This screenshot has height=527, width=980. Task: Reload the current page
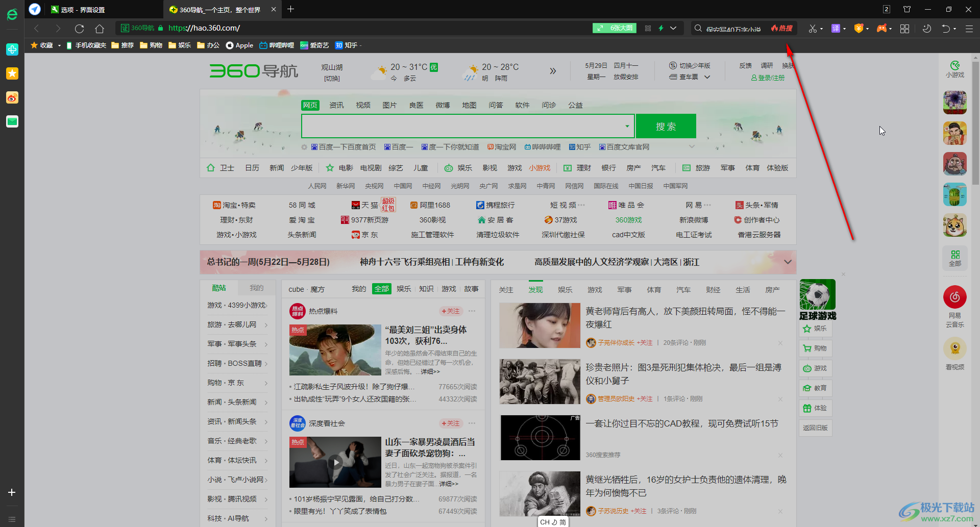(79, 29)
